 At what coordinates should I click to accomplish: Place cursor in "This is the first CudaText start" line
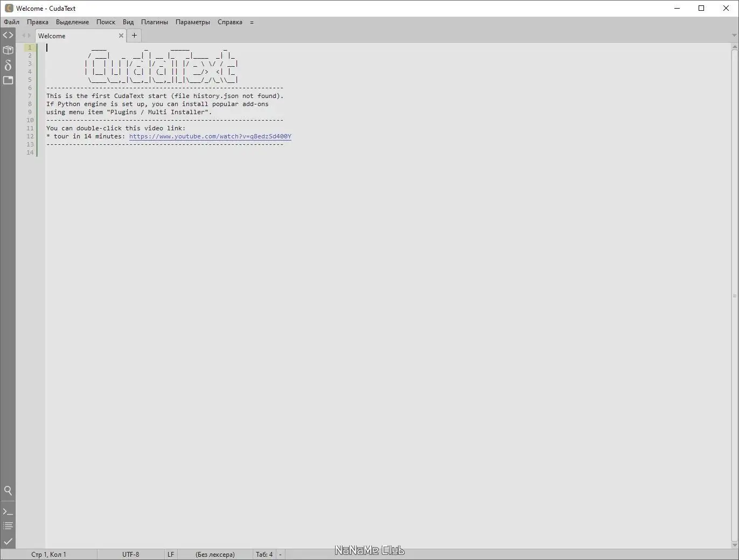coord(165,96)
